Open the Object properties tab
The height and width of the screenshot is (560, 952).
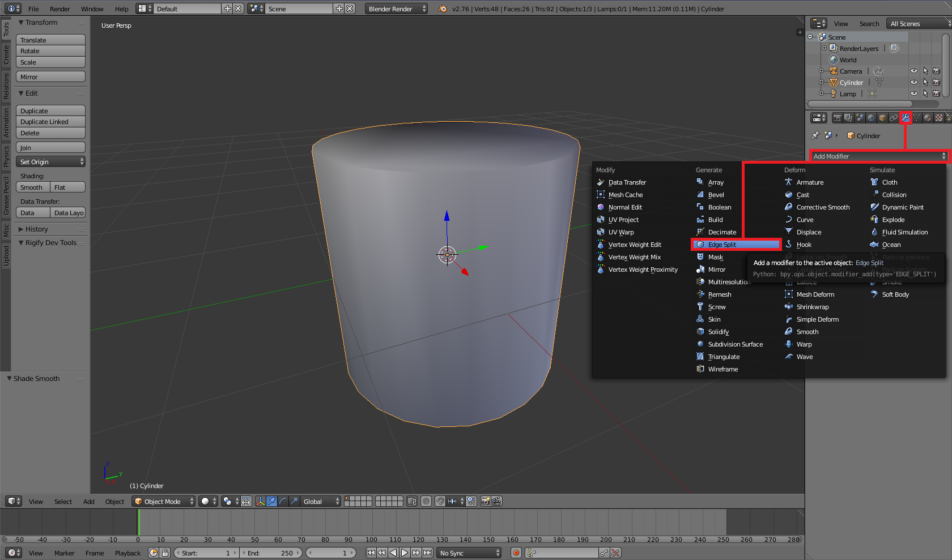coord(882,118)
